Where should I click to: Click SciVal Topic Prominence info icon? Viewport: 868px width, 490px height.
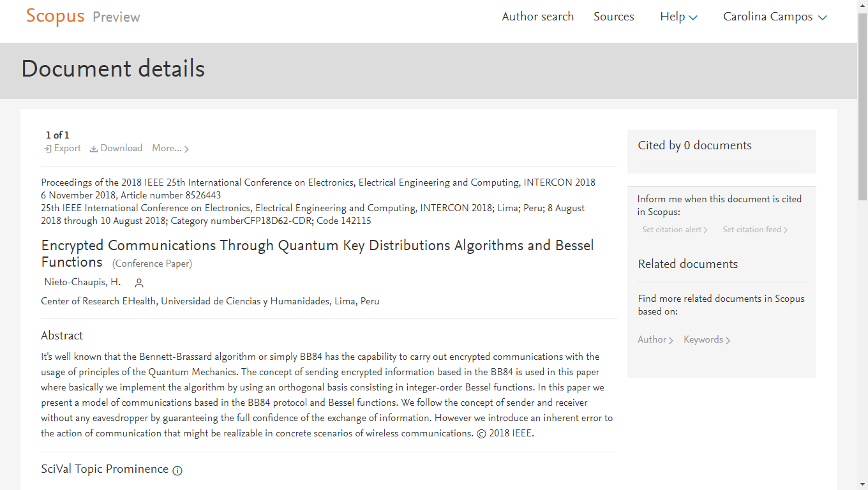coord(177,471)
